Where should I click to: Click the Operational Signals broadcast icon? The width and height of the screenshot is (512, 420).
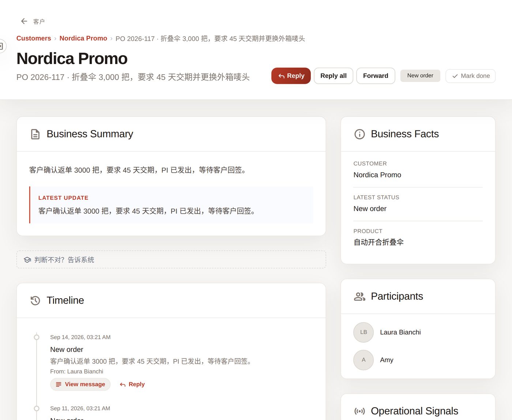tap(359, 411)
